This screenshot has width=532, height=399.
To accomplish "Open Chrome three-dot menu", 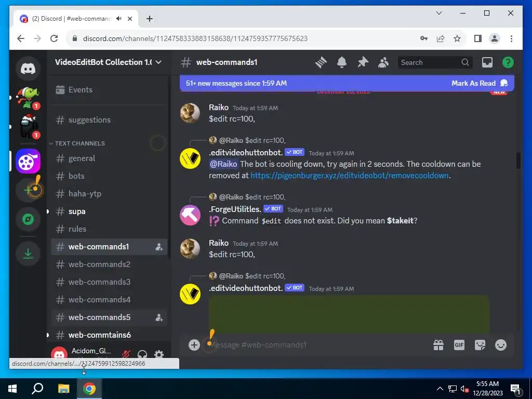I will click(x=511, y=38).
